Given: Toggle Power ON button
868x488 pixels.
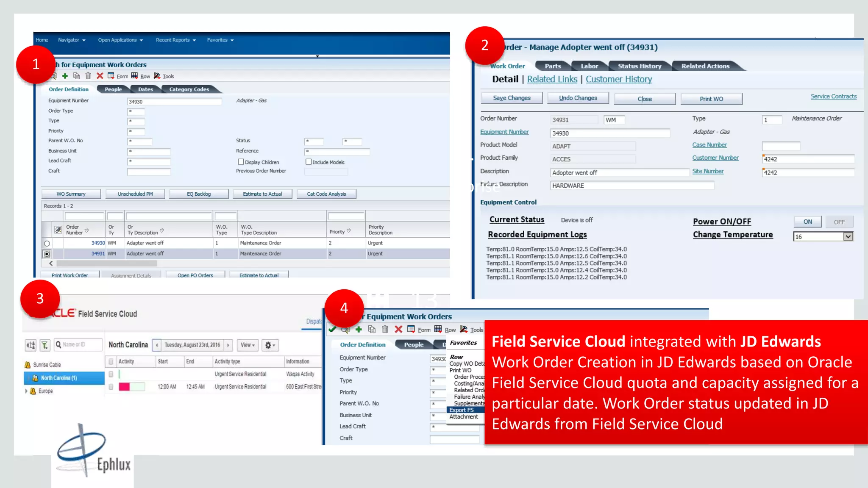Looking at the screenshot, I should coord(807,222).
